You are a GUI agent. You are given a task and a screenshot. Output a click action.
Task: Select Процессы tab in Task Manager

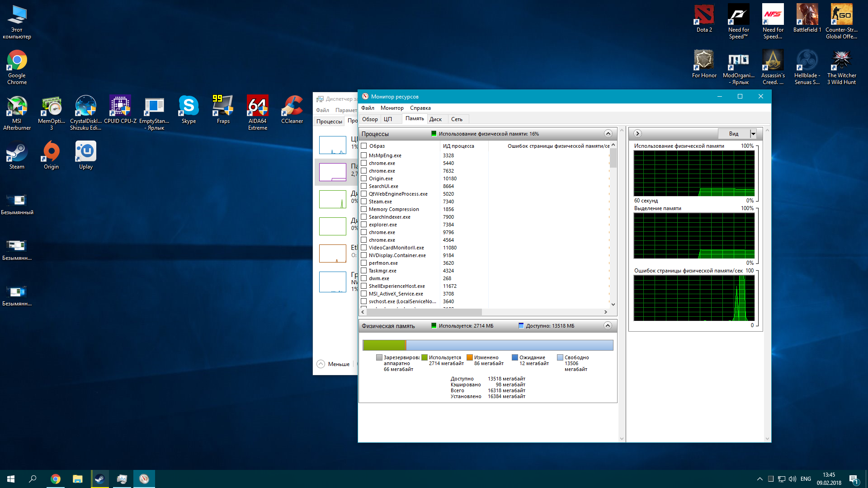click(x=329, y=122)
